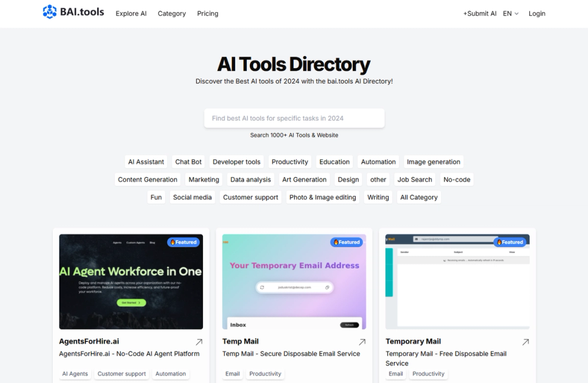Go to the Pricing page
Viewport: 588px width, 383px height.
[x=208, y=14]
